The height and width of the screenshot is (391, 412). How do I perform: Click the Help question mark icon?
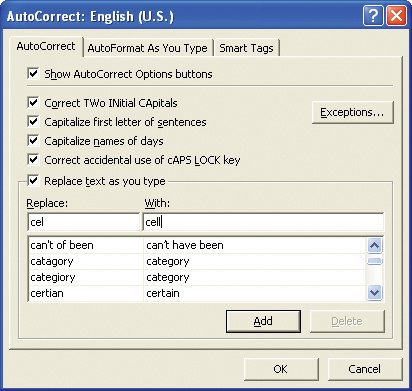[373, 16]
